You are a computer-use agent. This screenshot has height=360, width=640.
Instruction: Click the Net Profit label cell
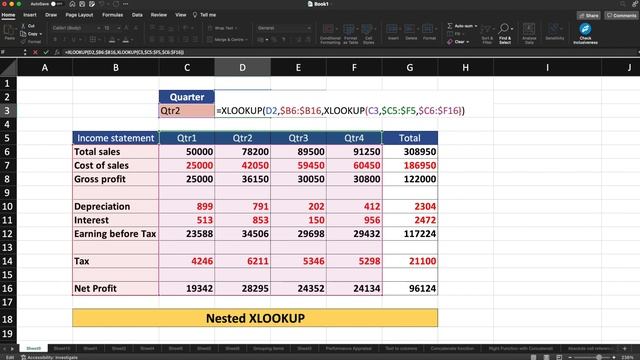tap(116, 289)
